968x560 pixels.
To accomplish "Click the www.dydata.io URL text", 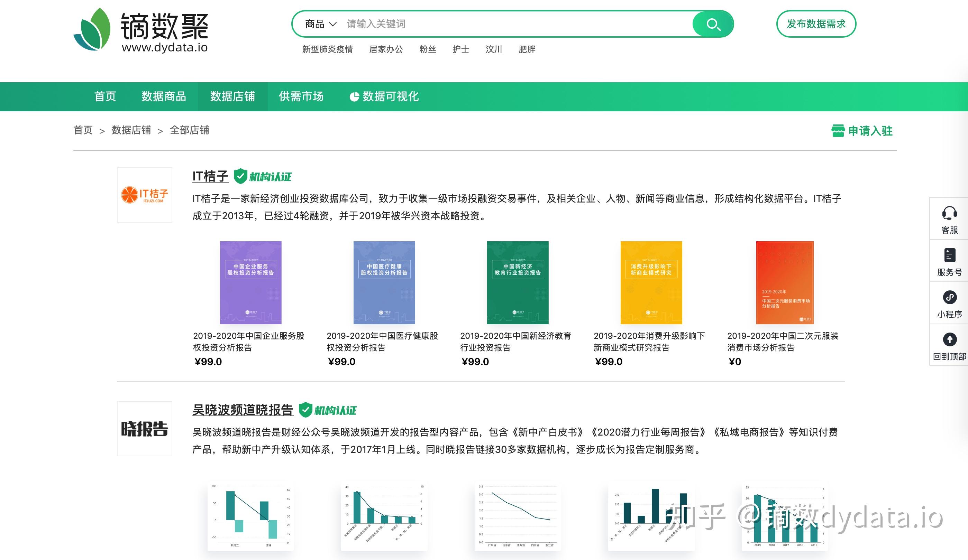I will tap(165, 47).
